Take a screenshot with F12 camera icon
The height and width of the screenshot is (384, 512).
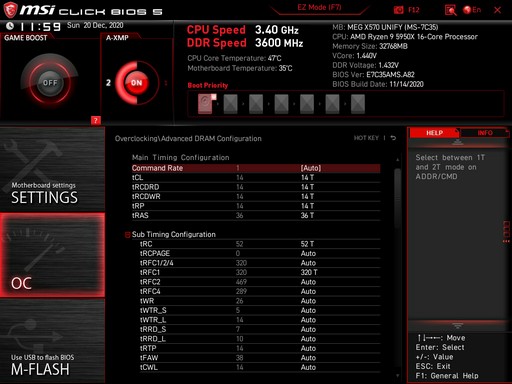[x=399, y=10]
